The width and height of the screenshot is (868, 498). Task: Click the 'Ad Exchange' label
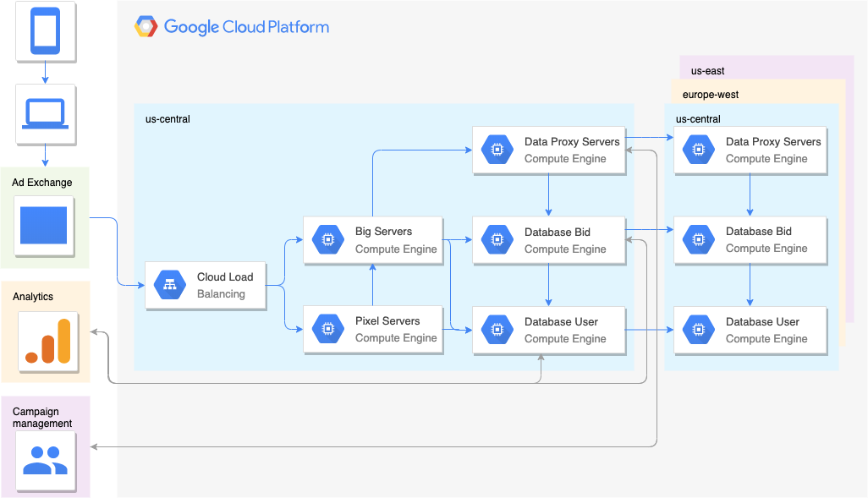[x=42, y=183]
